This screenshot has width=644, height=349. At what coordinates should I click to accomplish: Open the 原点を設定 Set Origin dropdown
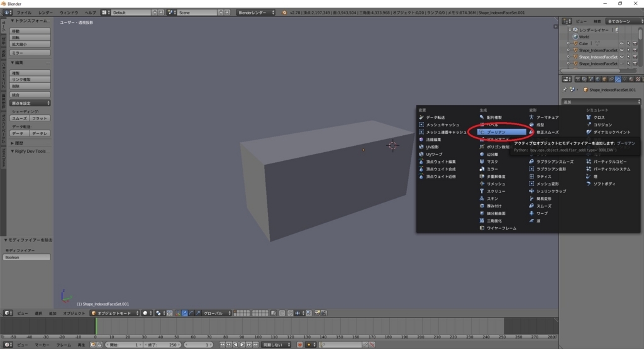coord(30,103)
